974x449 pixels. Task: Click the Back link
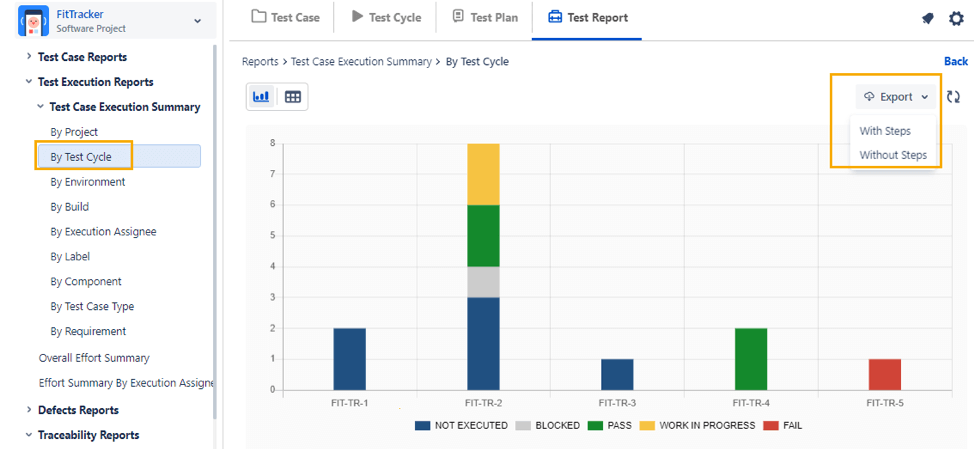(x=956, y=61)
